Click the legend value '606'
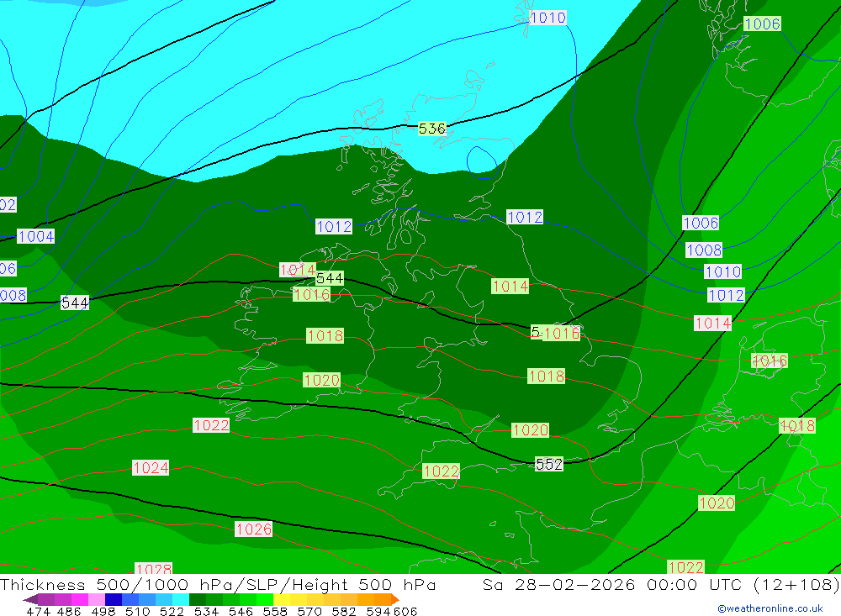Image resolution: width=841 pixels, height=616 pixels. click(x=405, y=612)
